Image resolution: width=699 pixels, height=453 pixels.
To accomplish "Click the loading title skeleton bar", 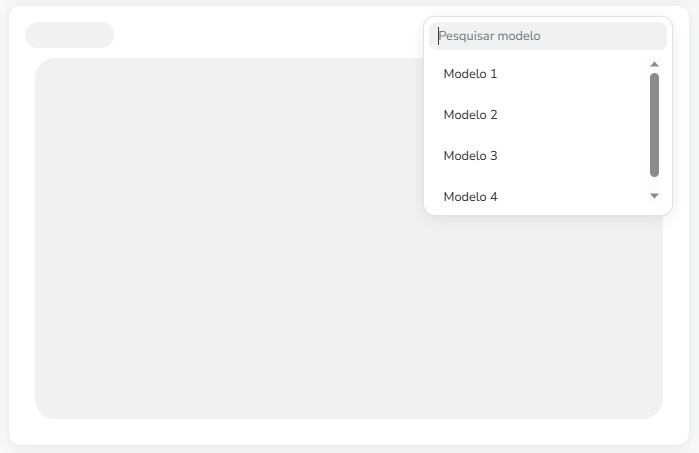I will click(69, 35).
